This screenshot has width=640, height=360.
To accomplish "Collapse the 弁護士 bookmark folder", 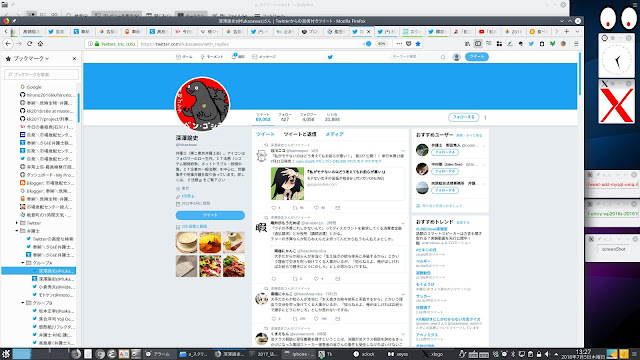I will click(x=17, y=231).
